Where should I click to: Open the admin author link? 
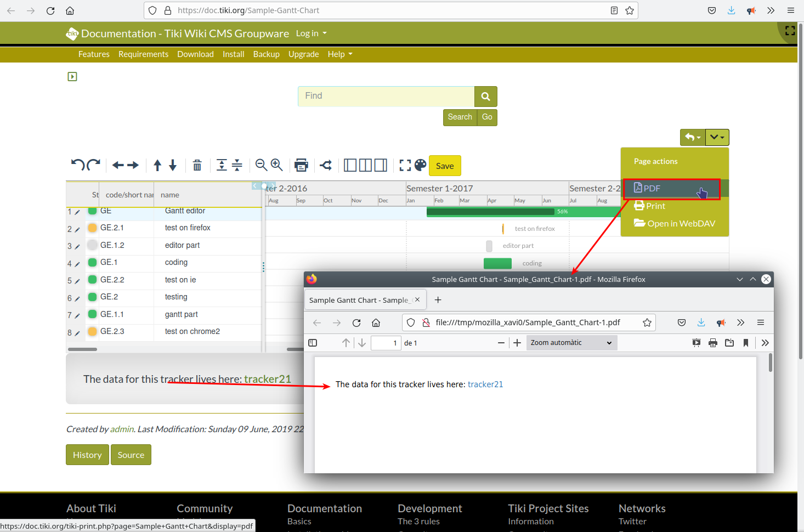[122, 429]
